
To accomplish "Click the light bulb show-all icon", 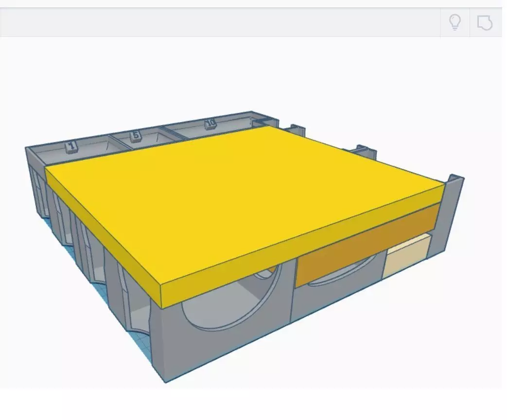I will click(x=455, y=22).
